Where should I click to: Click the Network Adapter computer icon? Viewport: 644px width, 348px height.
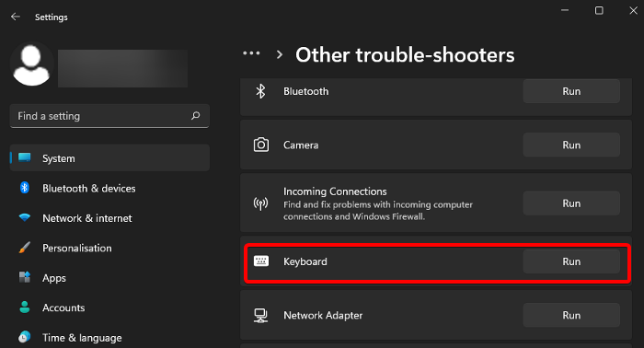(x=260, y=315)
